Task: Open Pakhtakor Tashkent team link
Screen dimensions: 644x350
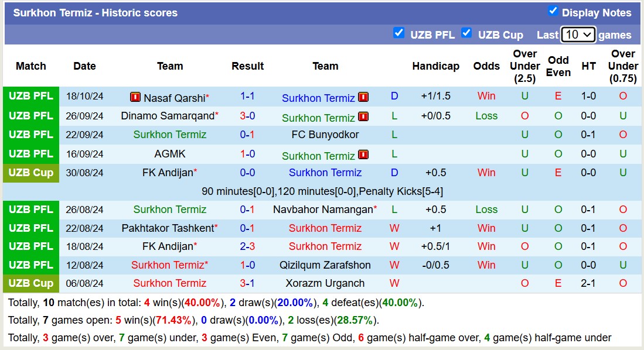Action: coord(168,228)
